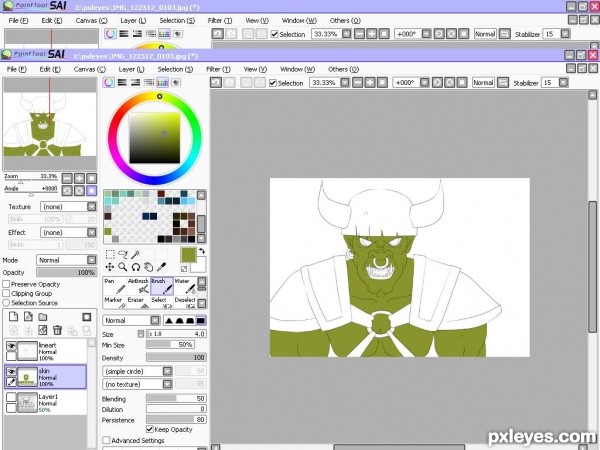Select the Layer1 layer row
The width and height of the screenshot is (600, 450).
(x=46, y=403)
